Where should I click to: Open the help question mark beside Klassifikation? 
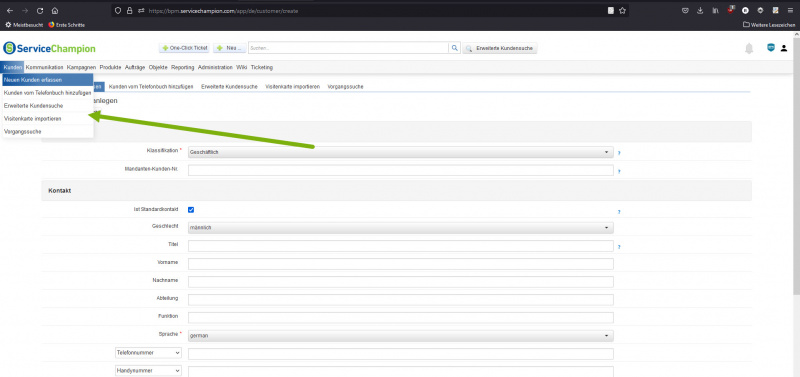[619, 153]
